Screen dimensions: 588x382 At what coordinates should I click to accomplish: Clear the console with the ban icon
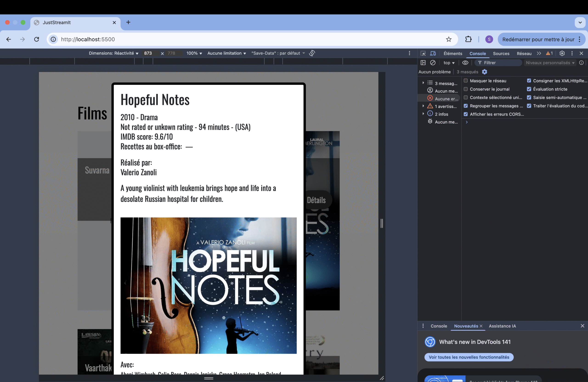[x=433, y=63]
